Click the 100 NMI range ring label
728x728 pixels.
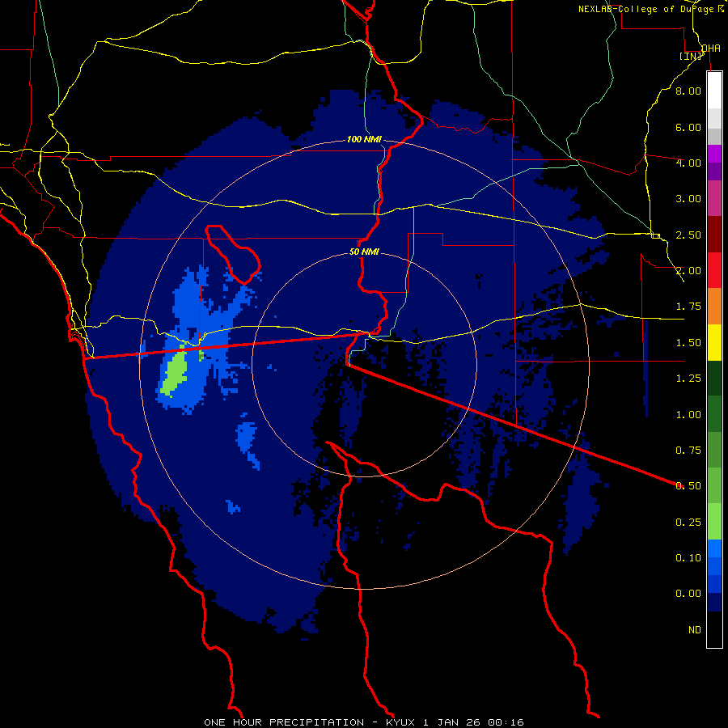coord(364,139)
